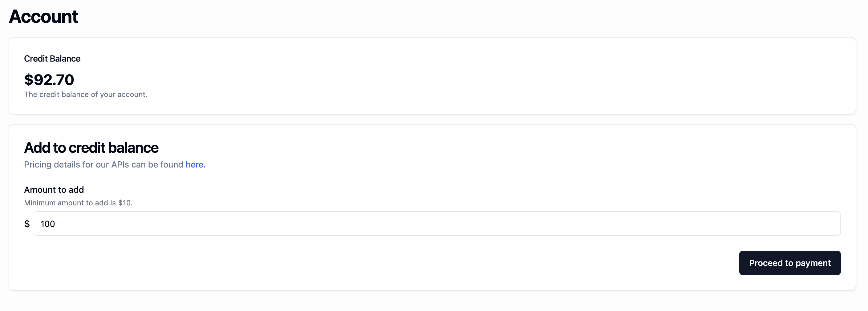Viewport: 868px width, 311px height.
Task: Open the pricing details "here" link
Action: tap(194, 164)
